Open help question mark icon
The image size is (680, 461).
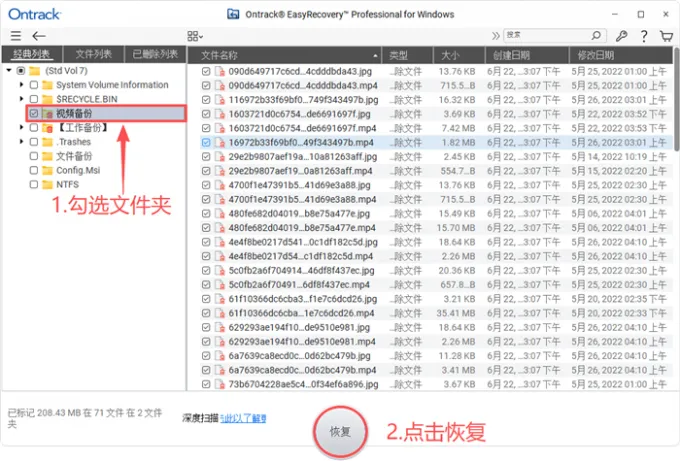(x=644, y=36)
